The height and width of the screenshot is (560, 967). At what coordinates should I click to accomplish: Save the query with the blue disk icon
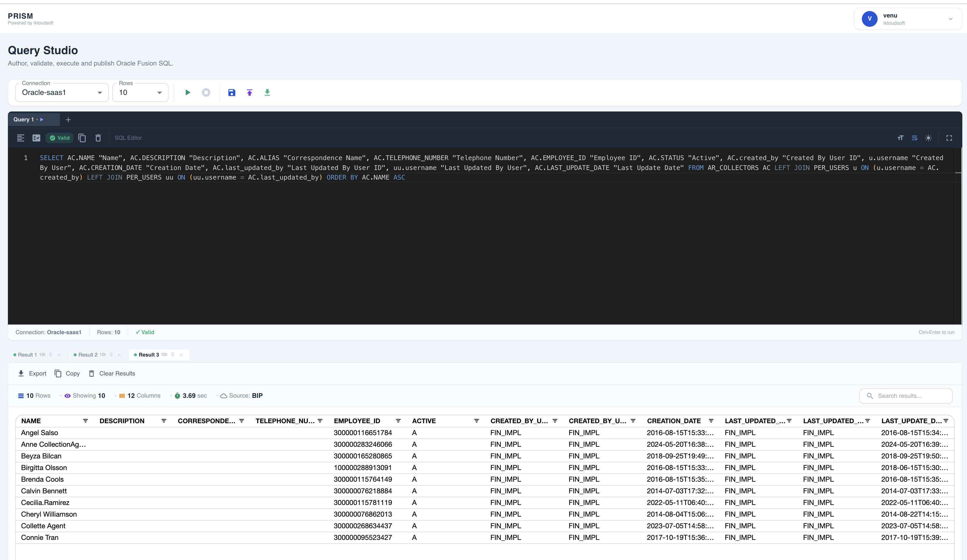pos(232,93)
